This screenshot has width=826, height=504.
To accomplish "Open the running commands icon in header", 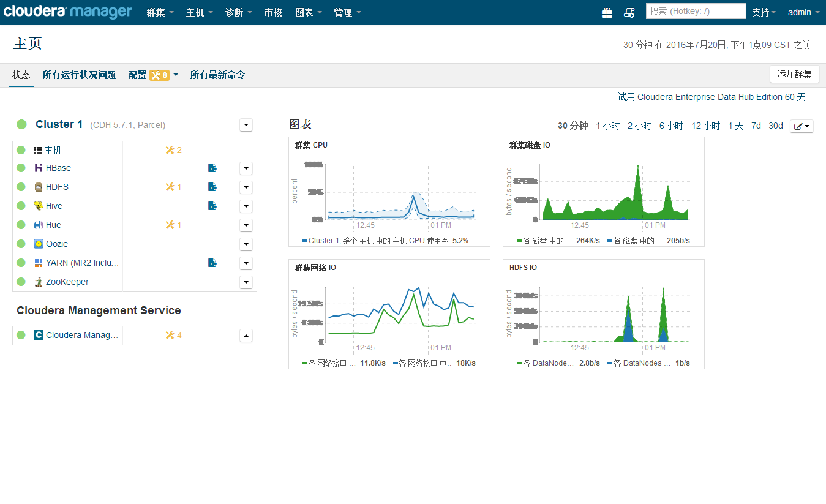I will pos(629,12).
